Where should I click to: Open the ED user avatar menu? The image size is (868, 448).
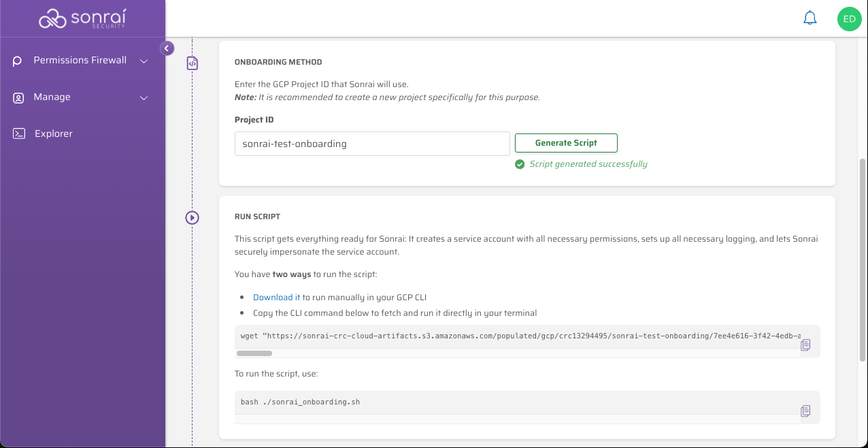pos(849,18)
